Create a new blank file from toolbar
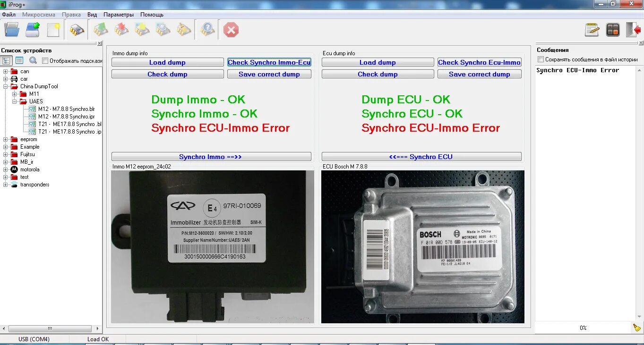 [x=53, y=30]
